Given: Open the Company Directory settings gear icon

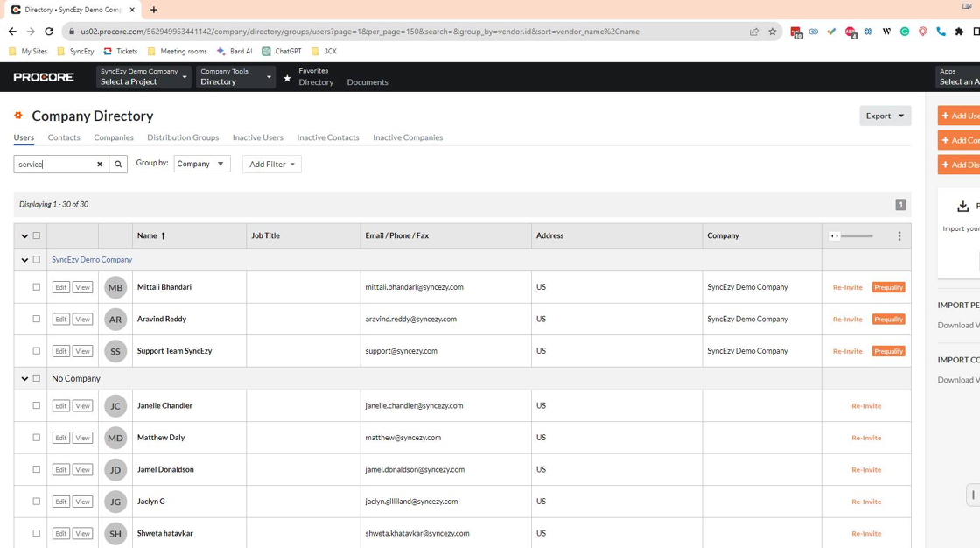Looking at the screenshot, I should click(18, 115).
